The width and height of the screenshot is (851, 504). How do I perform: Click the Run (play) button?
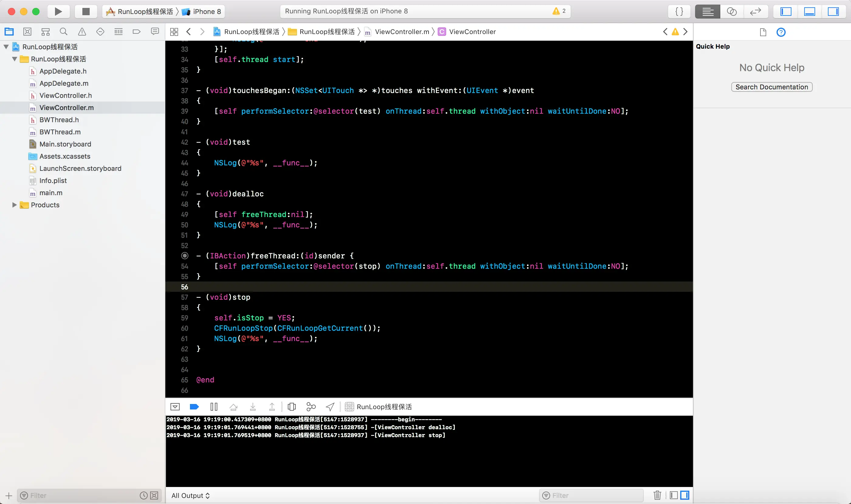pyautogui.click(x=58, y=12)
